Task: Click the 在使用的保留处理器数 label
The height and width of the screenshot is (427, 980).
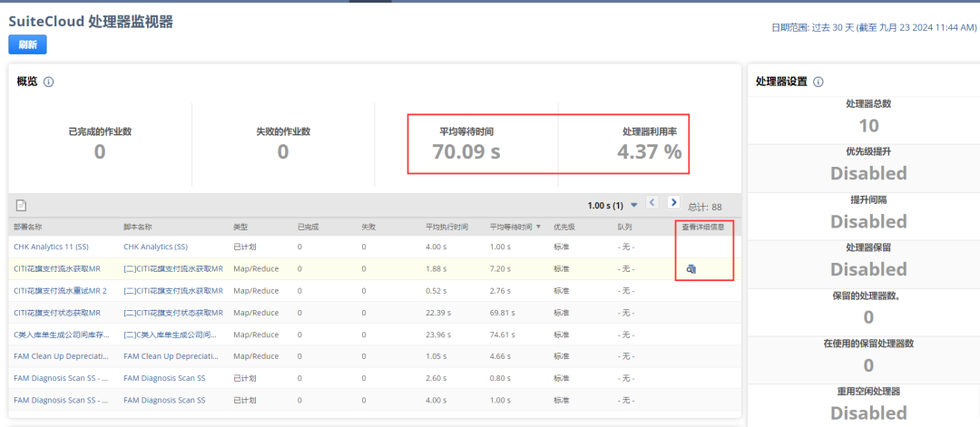Action: (868, 344)
